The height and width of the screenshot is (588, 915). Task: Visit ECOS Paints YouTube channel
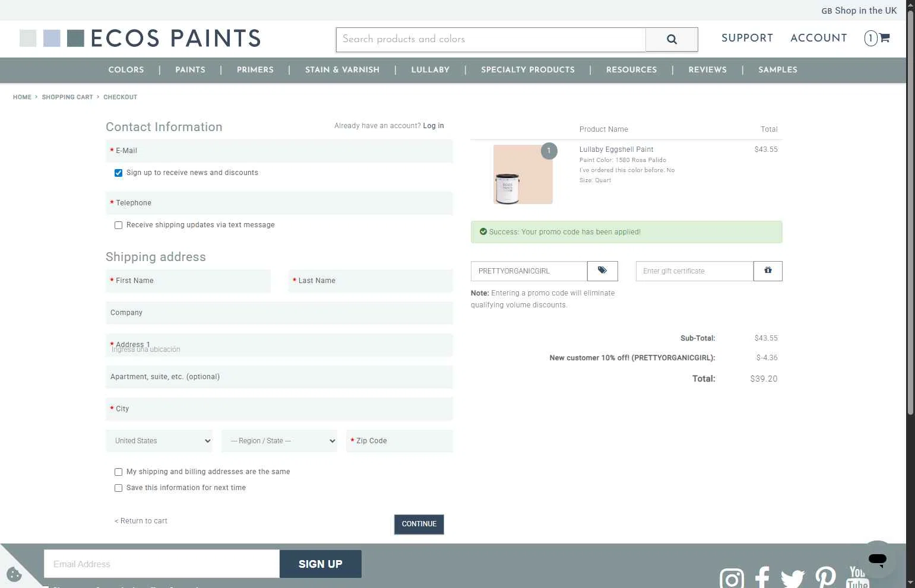(x=858, y=577)
